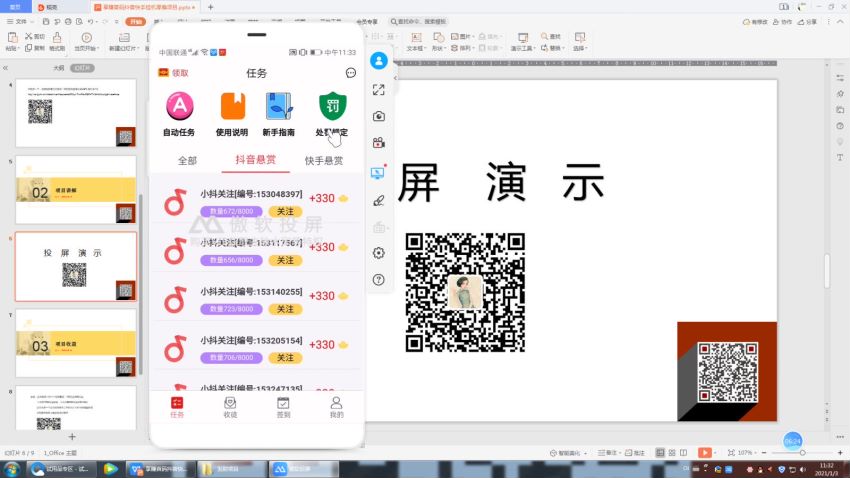Click the blue user account icon in mirroring sidebar

pyautogui.click(x=379, y=60)
